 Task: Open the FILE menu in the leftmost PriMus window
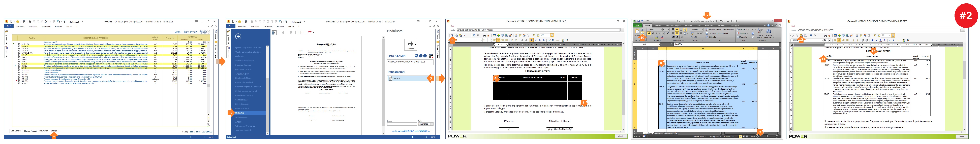(x=9, y=26)
